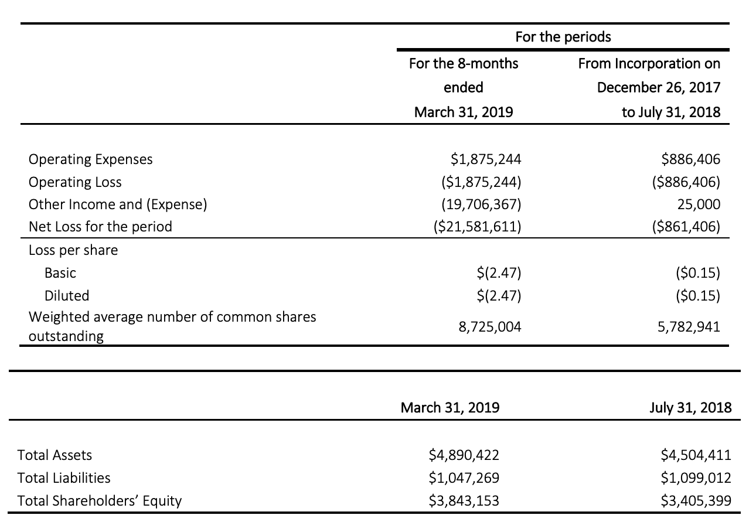
Task: Click the Total Assets row label
Action: pos(55,455)
